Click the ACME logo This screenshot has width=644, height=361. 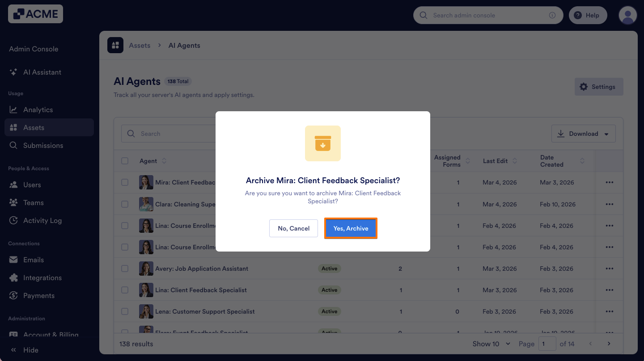pos(35,14)
